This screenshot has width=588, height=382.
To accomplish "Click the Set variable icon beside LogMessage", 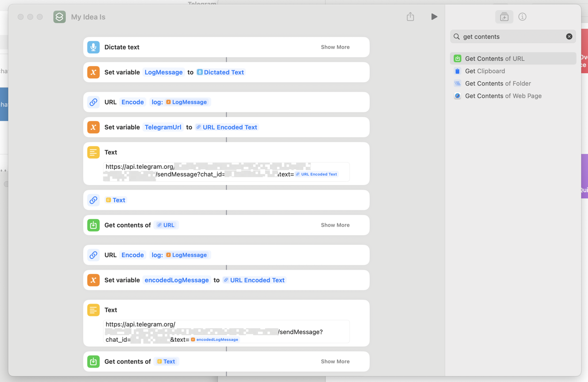I will [x=93, y=72].
